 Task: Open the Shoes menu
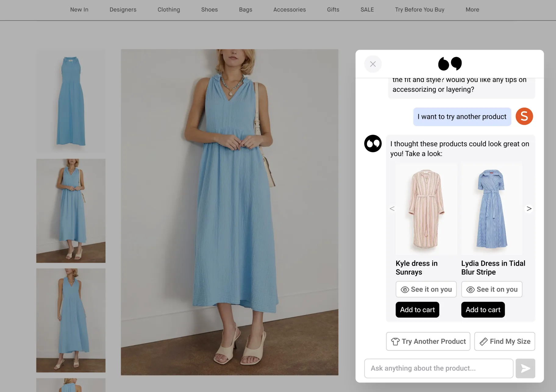point(209,9)
